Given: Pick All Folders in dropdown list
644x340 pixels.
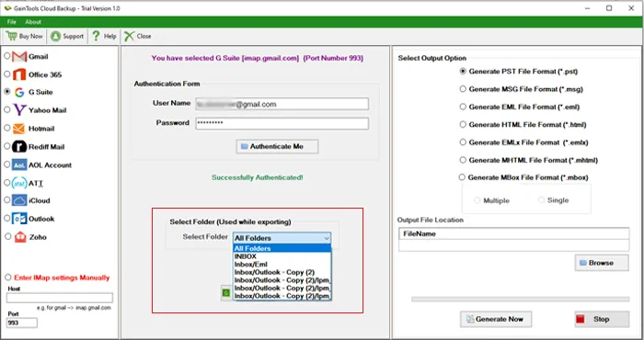Looking at the screenshot, I should [x=282, y=248].
